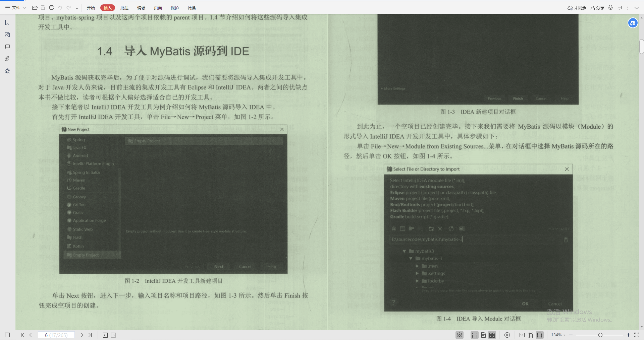This screenshot has height=340, width=644.
Task: Toggle the navigation pane icon
Action: (x=7, y=335)
